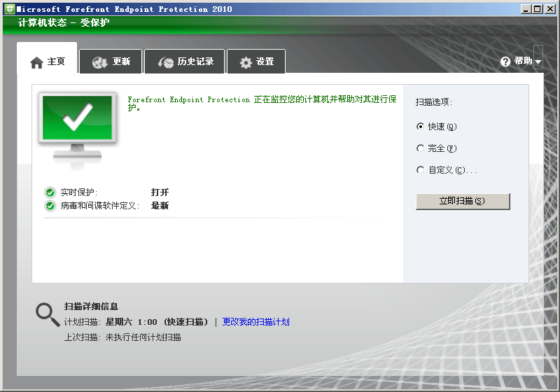Open the 历史记录 tab
560x392 pixels.
click(195, 62)
